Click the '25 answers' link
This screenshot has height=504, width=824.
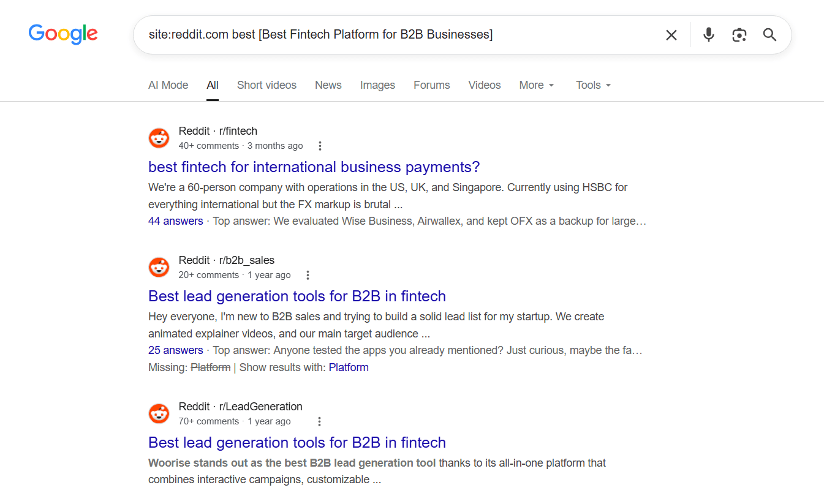tap(176, 350)
